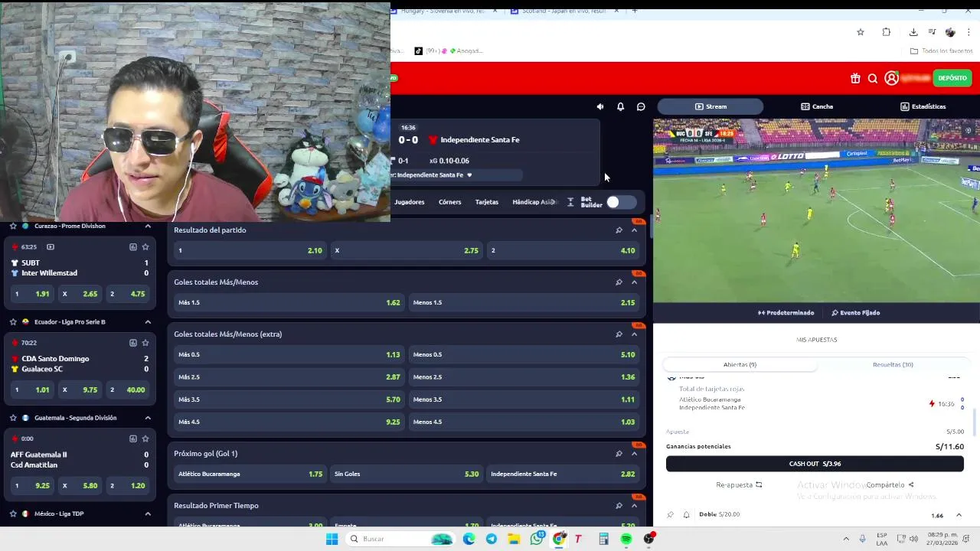Open the gift promotions icon in header

(855, 78)
